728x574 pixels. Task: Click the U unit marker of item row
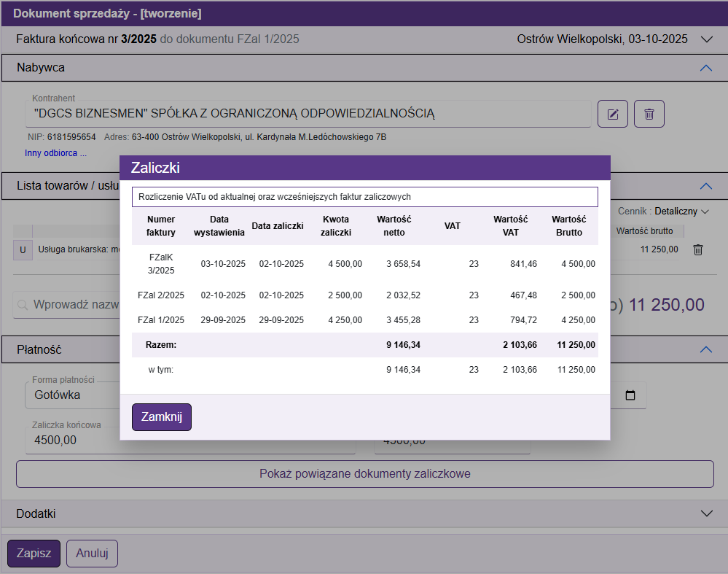[23, 249]
